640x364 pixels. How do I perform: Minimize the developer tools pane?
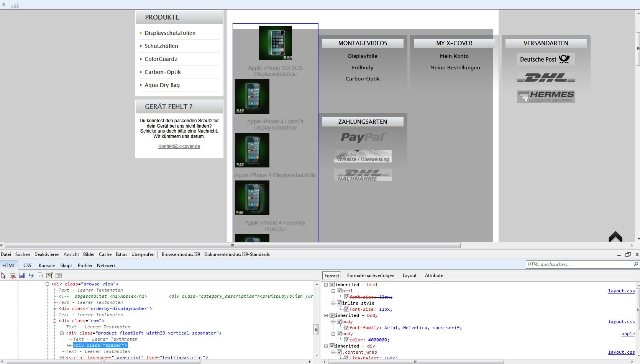pyautogui.click(x=619, y=255)
